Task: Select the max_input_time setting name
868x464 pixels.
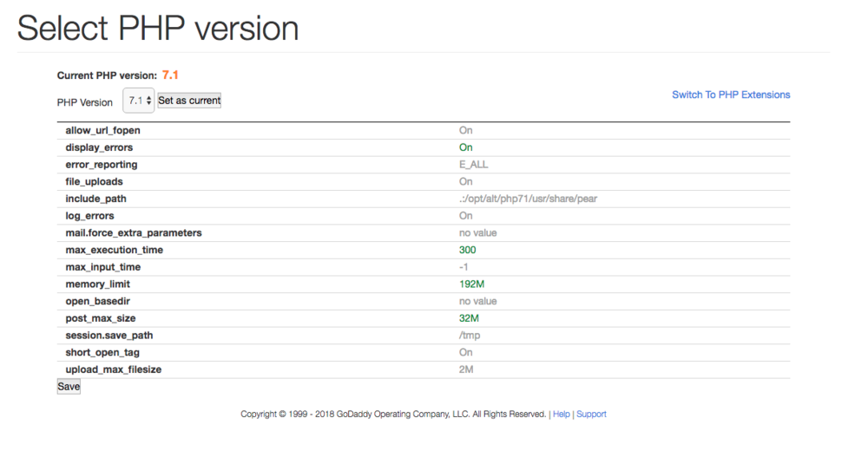Action: (103, 267)
